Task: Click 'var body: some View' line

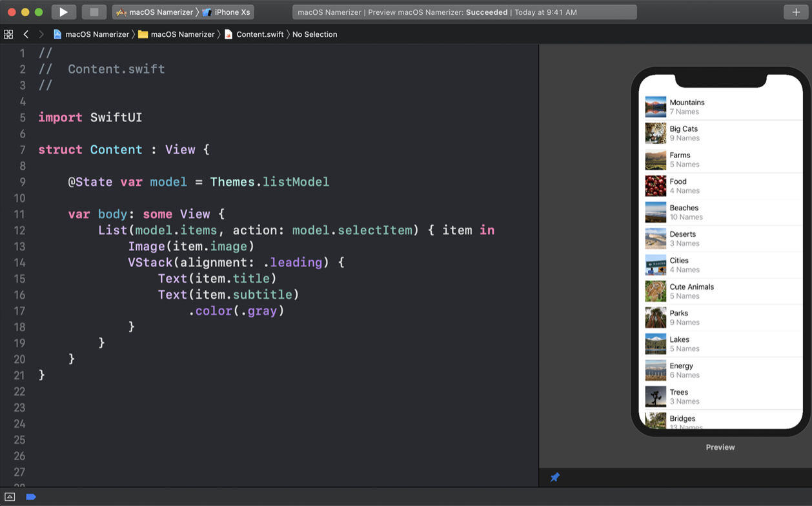Action: [x=146, y=214]
